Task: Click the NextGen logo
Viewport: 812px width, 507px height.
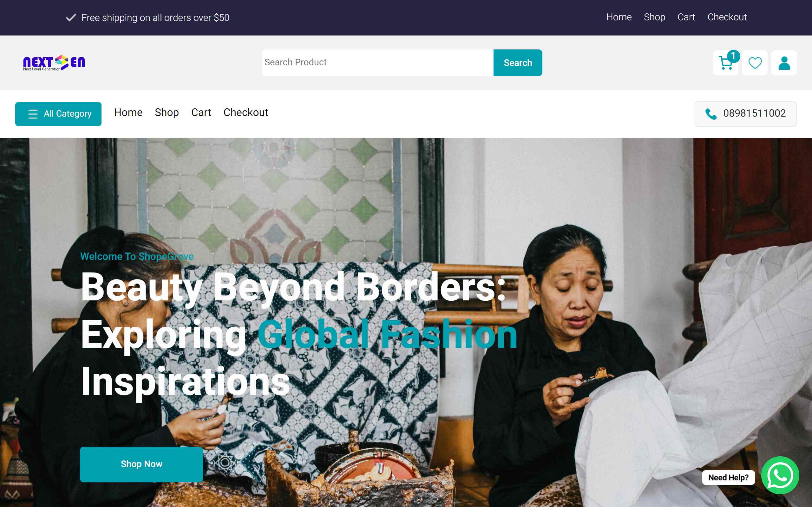Action: point(54,63)
